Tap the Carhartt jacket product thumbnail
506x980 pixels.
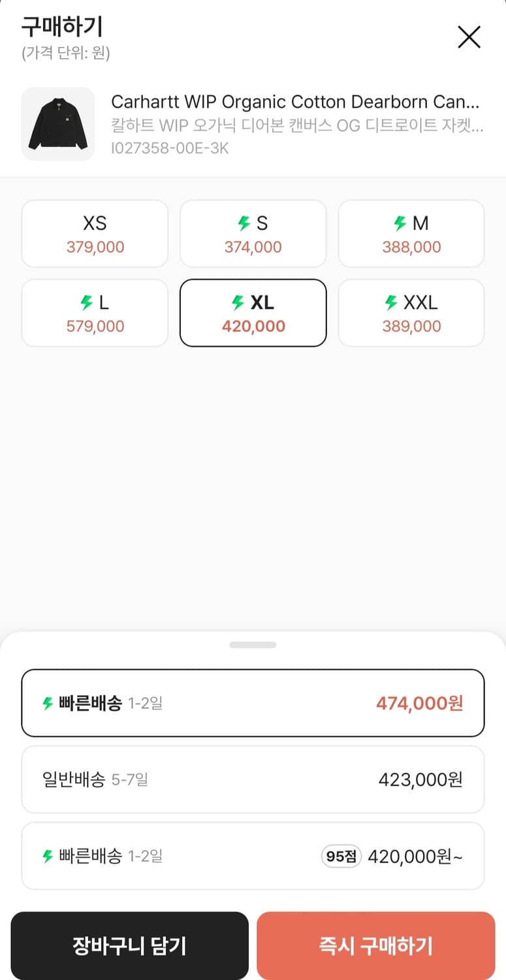point(58,124)
